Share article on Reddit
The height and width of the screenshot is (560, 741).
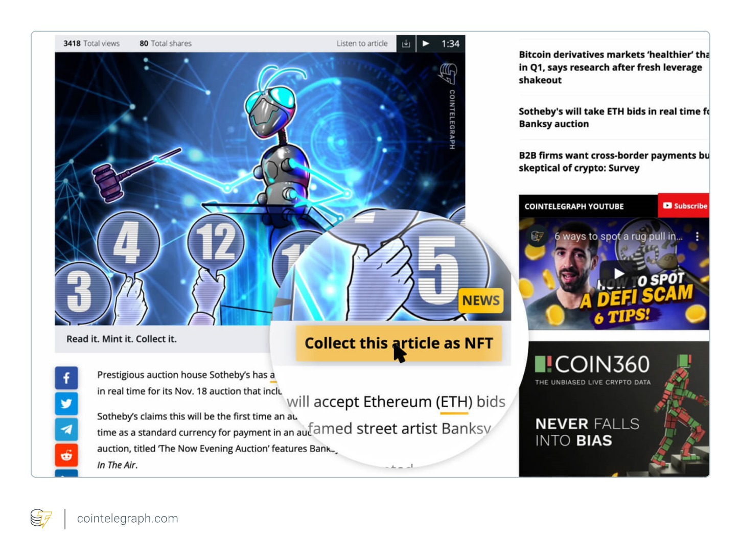pos(66,455)
